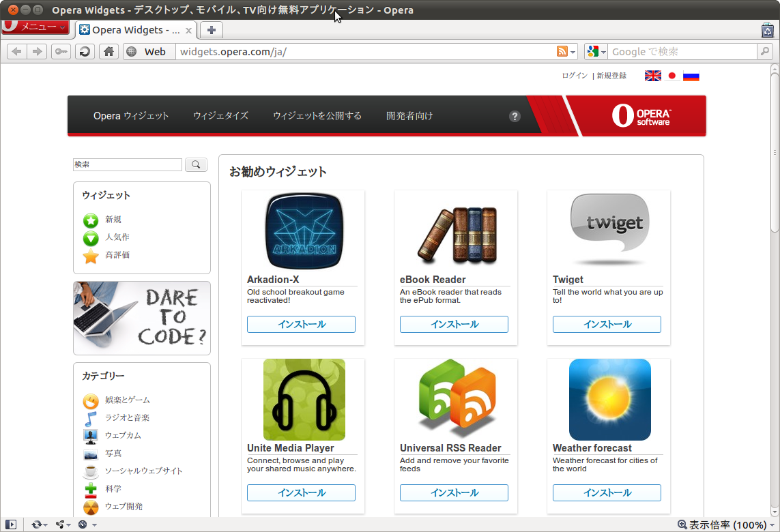Open the Opera Turbo status dropdown
Screen dimensions: 780x532
tap(87, 524)
